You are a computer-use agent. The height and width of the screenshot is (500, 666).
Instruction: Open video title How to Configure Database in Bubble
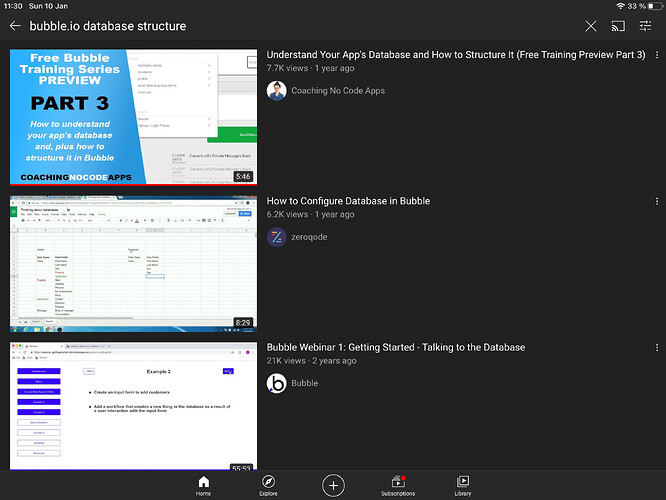coord(348,201)
